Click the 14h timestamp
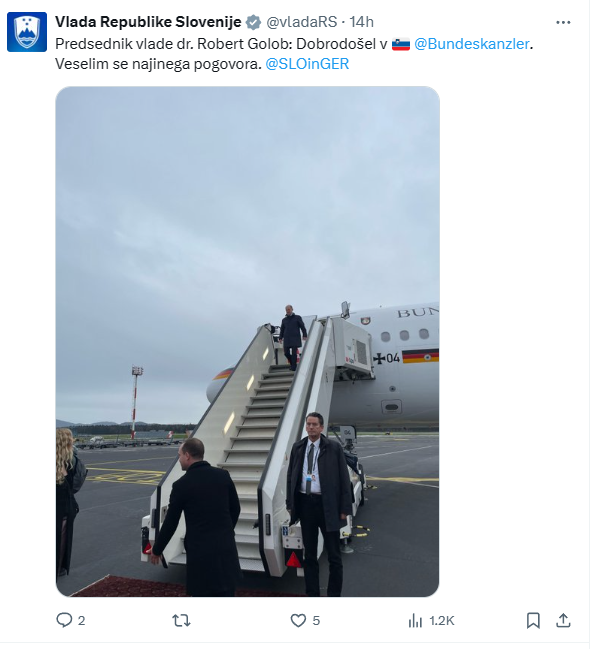The height and width of the screenshot is (649, 592). point(361,22)
